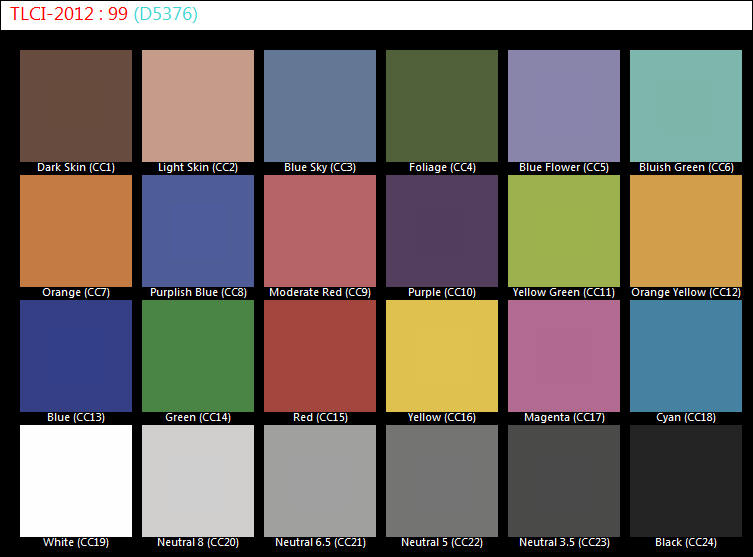Screen dimensions: 753x557
Task: Click the 'Black (CC24)' label text
Action: click(686, 542)
